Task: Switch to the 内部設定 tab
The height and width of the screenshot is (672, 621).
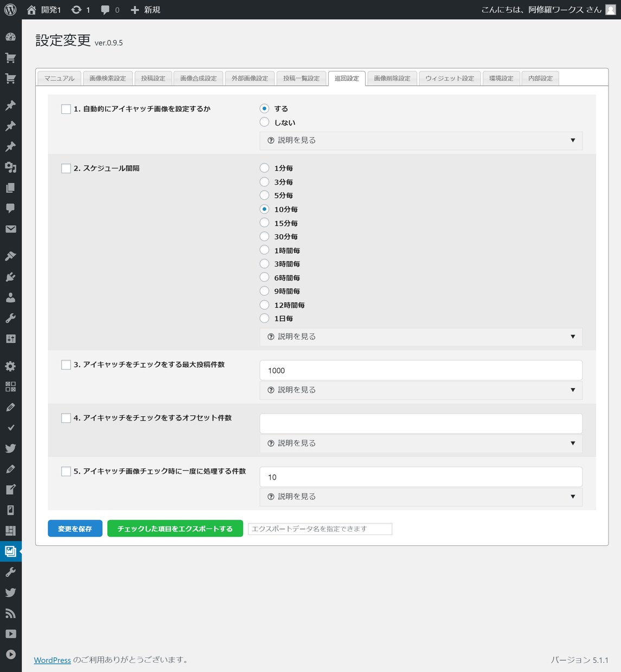Action: (540, 78)
